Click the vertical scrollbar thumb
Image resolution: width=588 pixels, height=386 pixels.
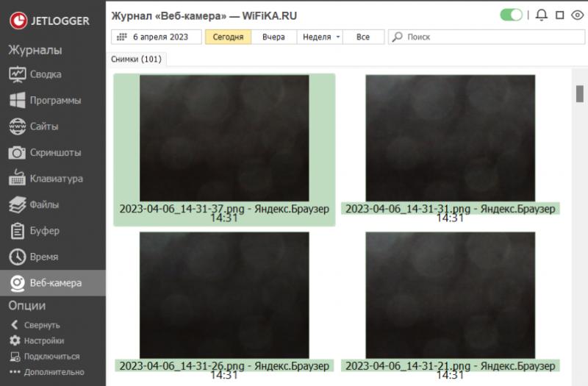(x=578, y=93)
